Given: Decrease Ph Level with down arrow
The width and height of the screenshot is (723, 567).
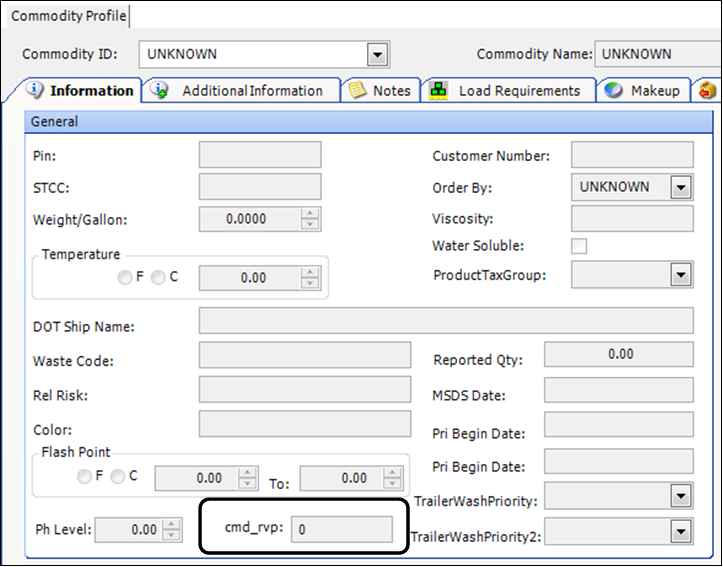Looking at the screenshot, I should (172, 535).
